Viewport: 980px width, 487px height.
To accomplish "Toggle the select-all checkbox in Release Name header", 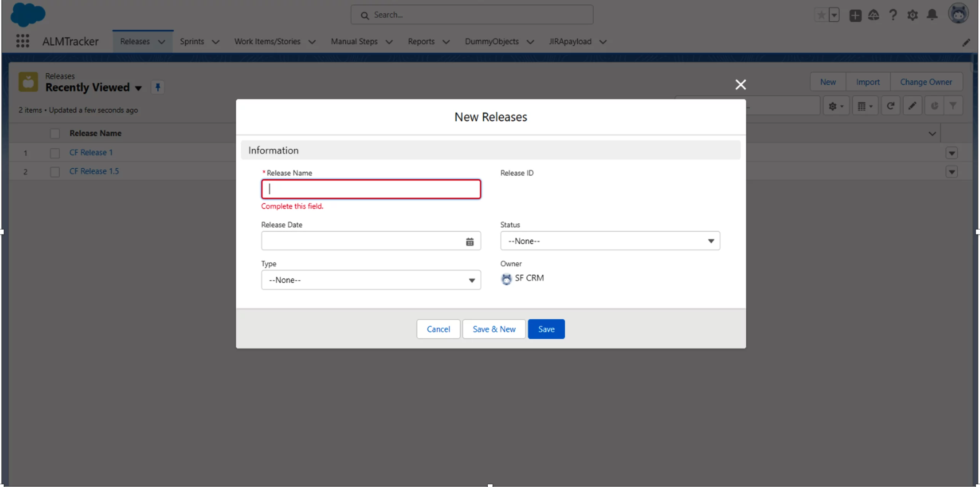I will [55, 134].
